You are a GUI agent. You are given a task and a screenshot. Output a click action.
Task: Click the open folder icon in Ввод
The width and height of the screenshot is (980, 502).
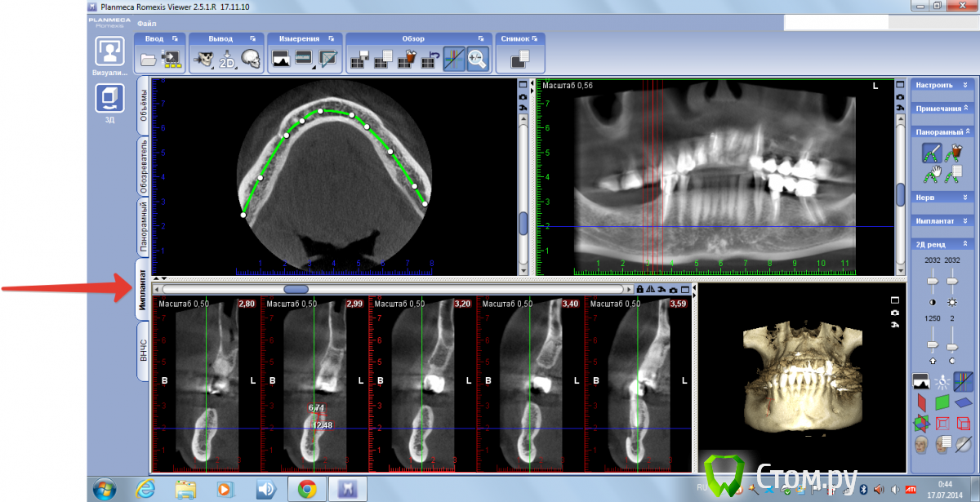[148, 59]
